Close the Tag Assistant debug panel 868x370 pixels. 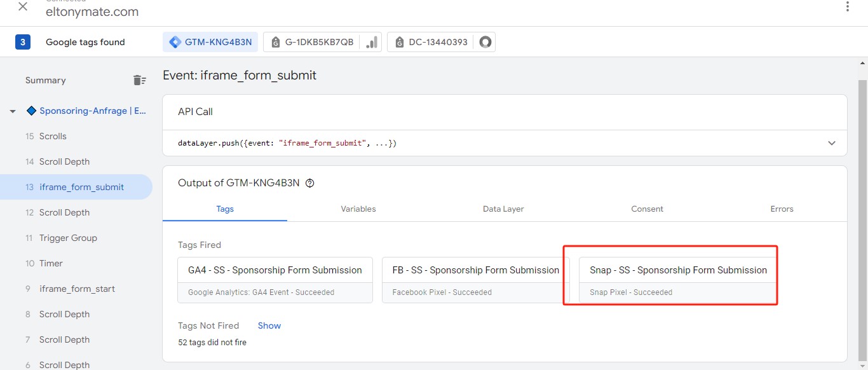coord(23,7)
